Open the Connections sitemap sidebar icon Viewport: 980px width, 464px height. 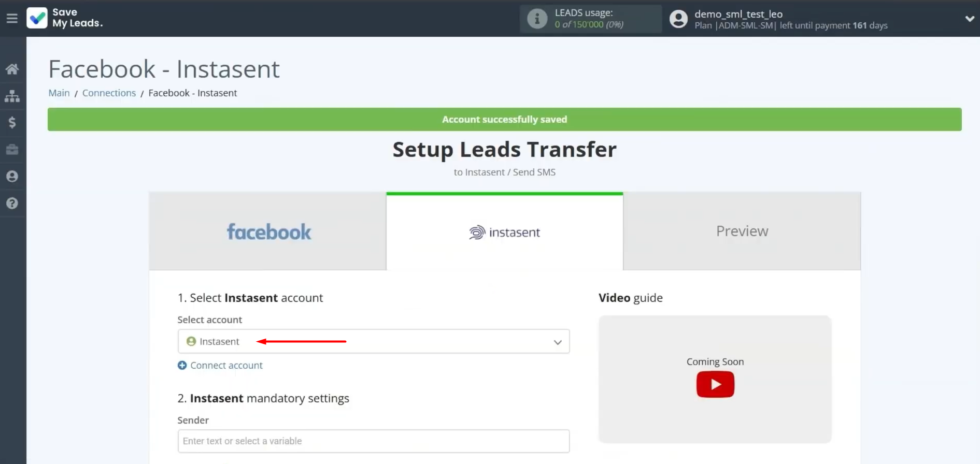click(12, 96)
